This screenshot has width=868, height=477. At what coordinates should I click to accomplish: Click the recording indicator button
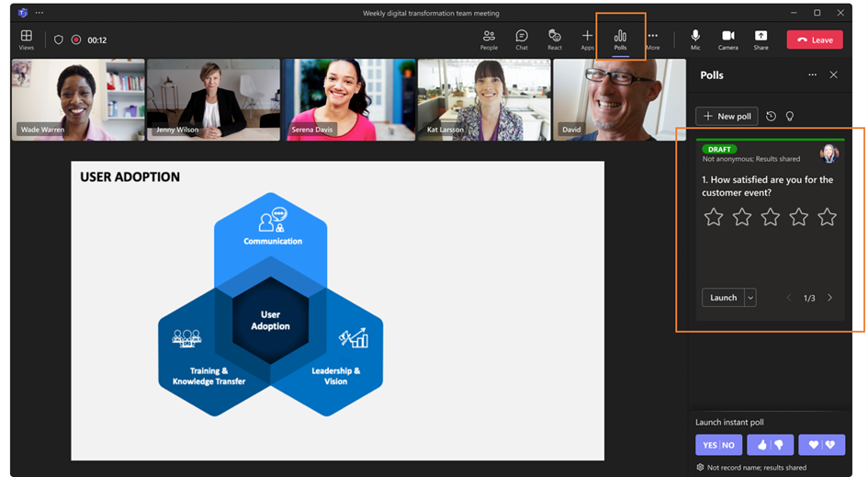point(76,40)
